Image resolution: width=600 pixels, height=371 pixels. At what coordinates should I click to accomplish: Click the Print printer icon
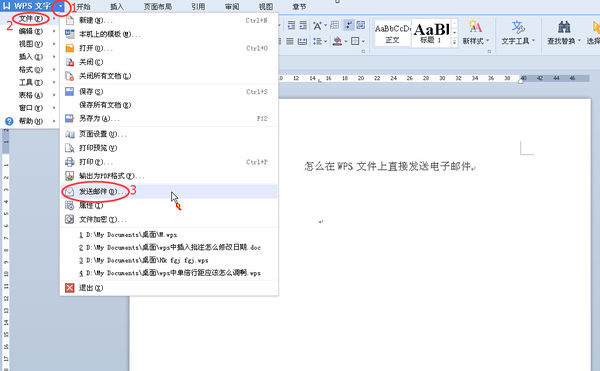[x=70, y=162]
